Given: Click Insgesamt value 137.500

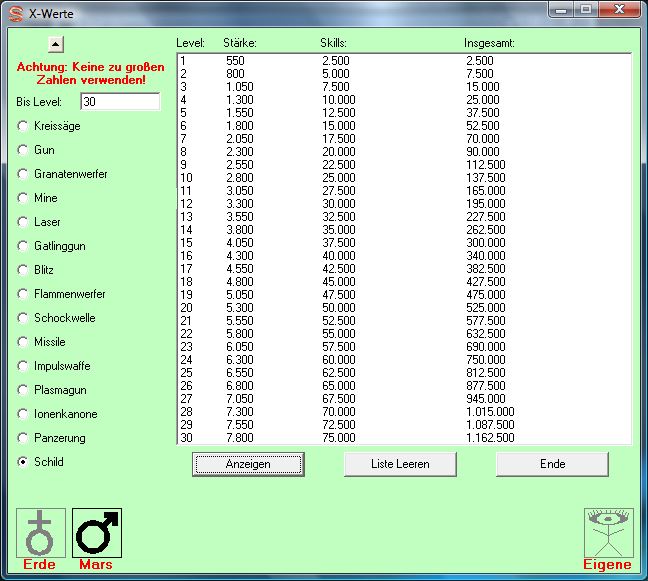Looking at the screenshot, I should click(x=486, y=178).
